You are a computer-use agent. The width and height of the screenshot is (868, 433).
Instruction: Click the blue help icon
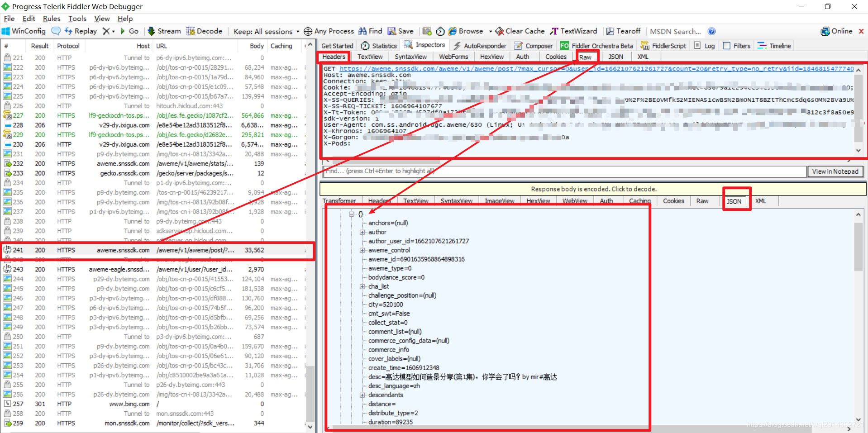click(711, 31)
